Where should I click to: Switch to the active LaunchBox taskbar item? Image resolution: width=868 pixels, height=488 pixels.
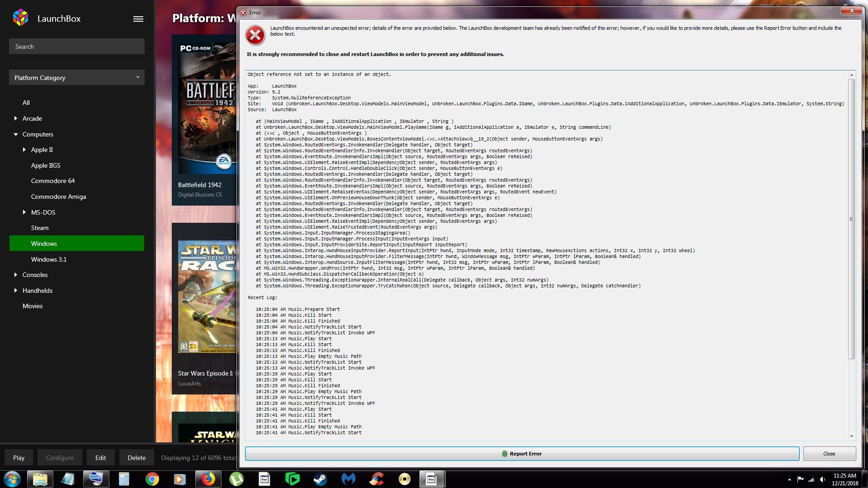coord(432,479)
